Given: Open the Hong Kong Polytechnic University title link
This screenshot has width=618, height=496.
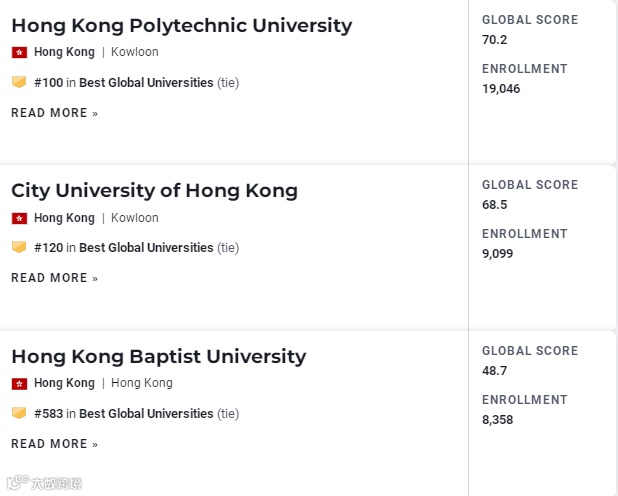Looking at the screenshot, I should [181, 25].
